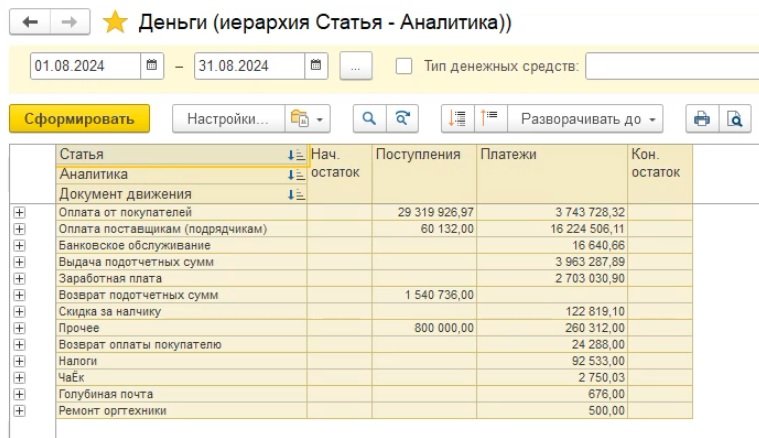This screenshot has width=759, height=438.
Task: Generate the report with Сформировать
Action: pyautogui.click(x=79, y=119)
